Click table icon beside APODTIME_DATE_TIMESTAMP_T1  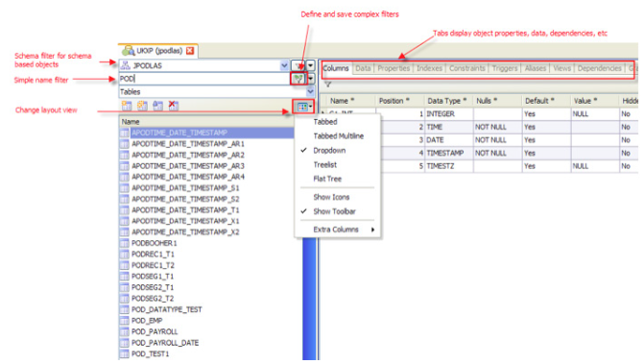[x=124, y=210]
